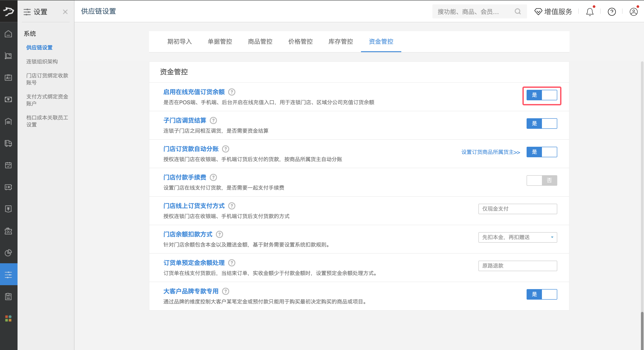The width and height of the screenshot is (644, 350).
Task: Switch to the 期初导入 tab
Action: (179, 41)
